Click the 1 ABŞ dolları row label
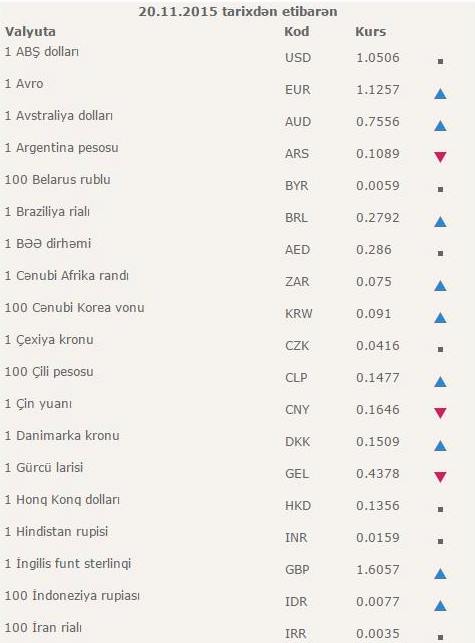The image size is (475, 643). tap(42, 52)
